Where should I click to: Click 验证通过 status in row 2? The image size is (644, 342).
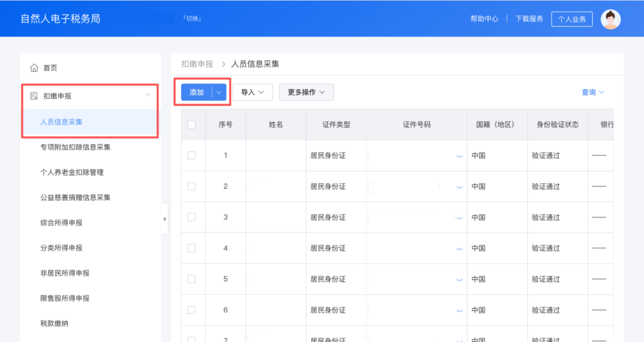[x=546, y=186]
